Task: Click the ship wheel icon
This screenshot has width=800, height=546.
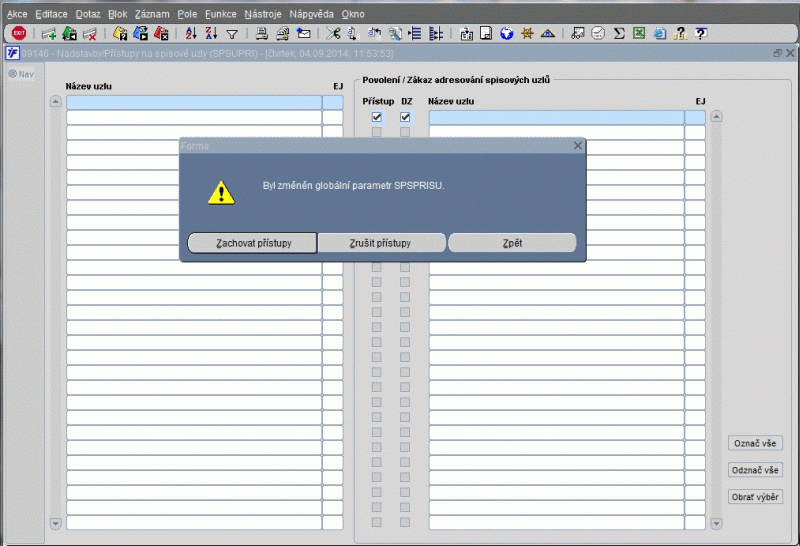Action: [527, 34]
